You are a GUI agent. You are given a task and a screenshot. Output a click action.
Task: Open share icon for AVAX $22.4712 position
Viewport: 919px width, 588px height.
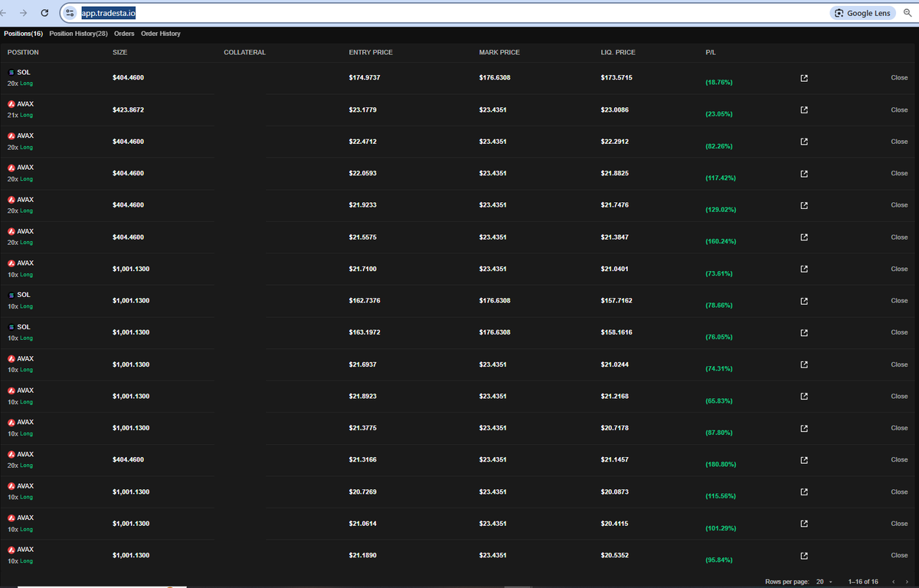(804, 142)
